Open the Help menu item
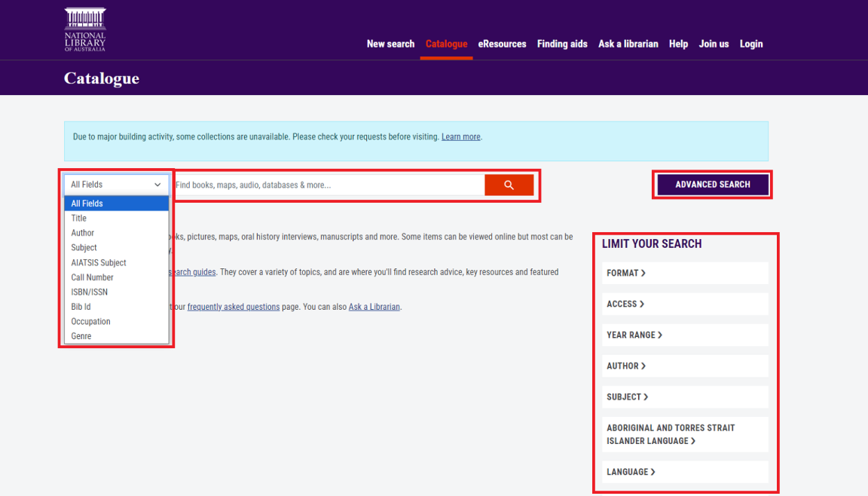 tap(678, 44)
